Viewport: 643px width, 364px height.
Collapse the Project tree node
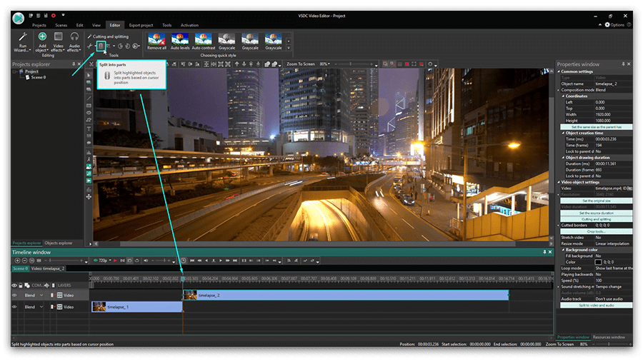[x=15, y=71]
